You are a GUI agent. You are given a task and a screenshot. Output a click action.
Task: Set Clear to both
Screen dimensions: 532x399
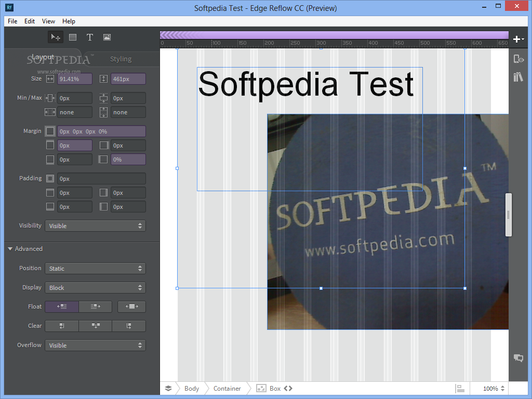[x=96, y=326]
